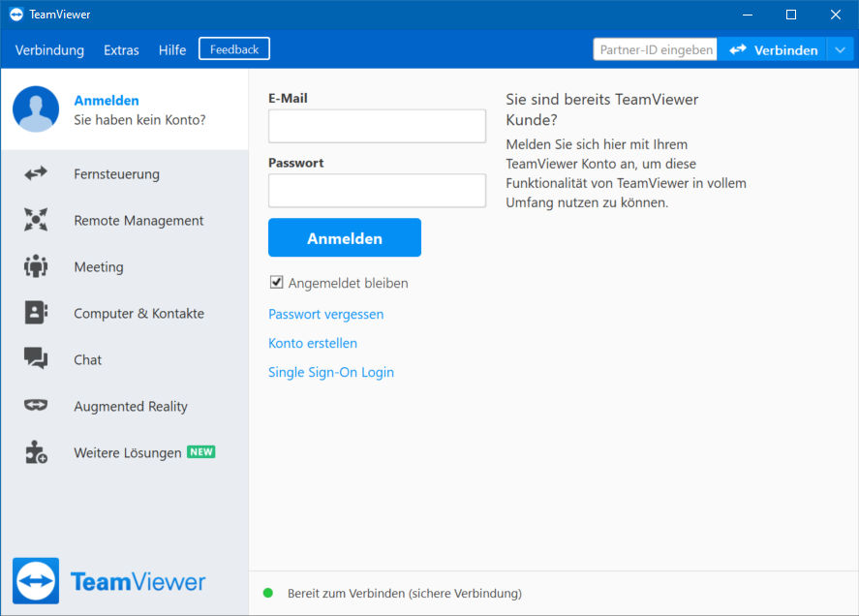The width and height of the screenshot is (859, 616).
Task: Click the user profile avatar icon
Action: click(36, 109)
